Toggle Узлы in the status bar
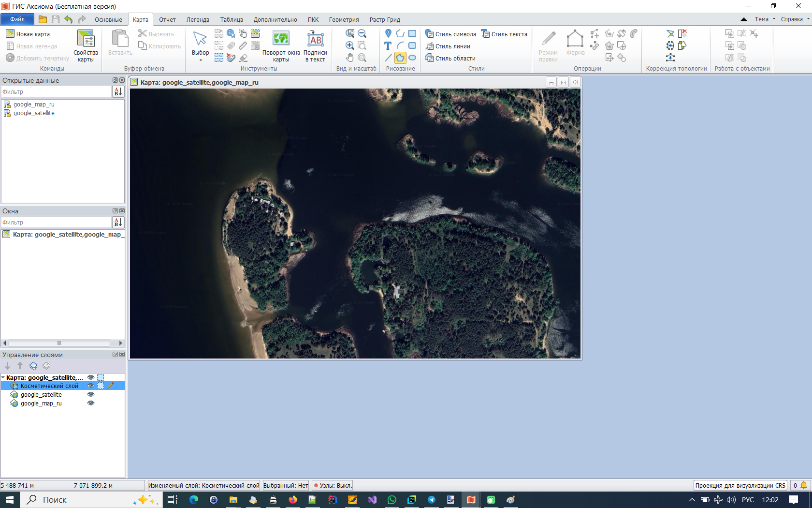812x508 pixels. point(332,485)
